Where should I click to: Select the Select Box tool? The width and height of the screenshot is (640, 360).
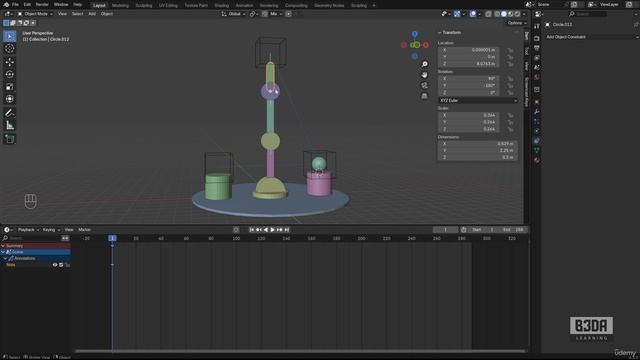coord(10,36)
